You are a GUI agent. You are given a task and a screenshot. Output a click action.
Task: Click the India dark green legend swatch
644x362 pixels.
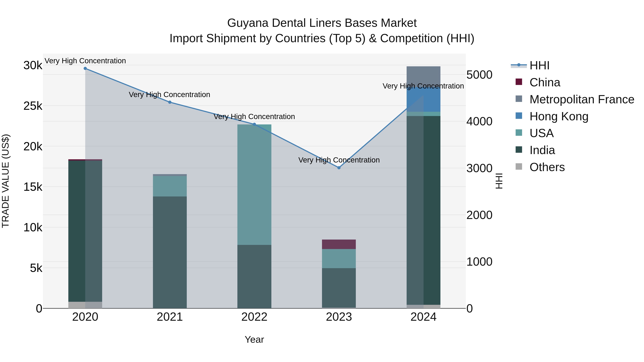point(519,149)
